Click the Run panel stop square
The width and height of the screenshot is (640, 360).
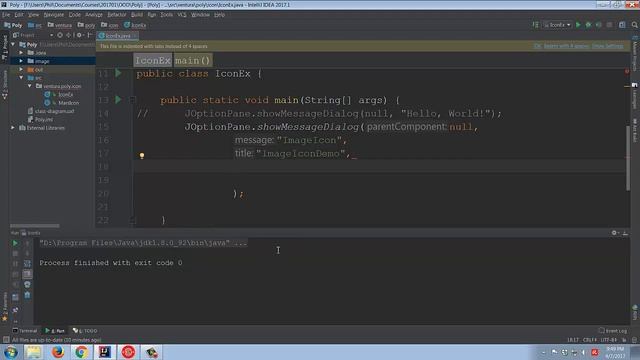click(x=15, y=253)
